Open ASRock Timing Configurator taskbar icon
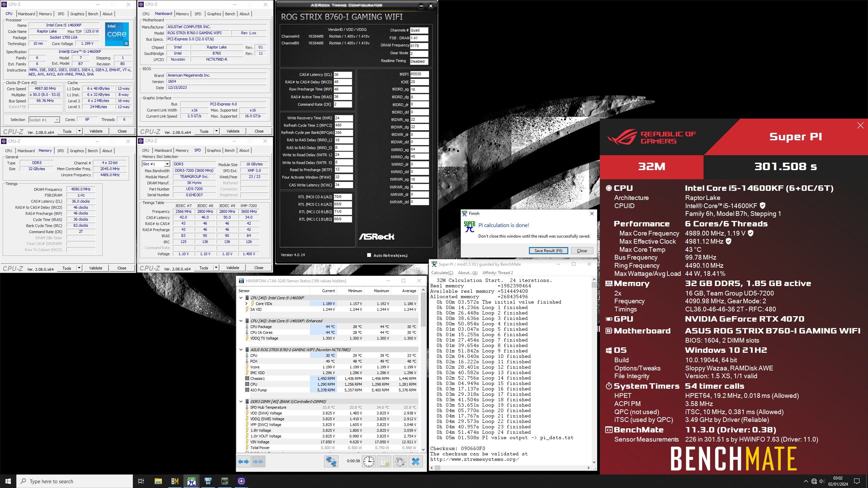 point(225,481)
